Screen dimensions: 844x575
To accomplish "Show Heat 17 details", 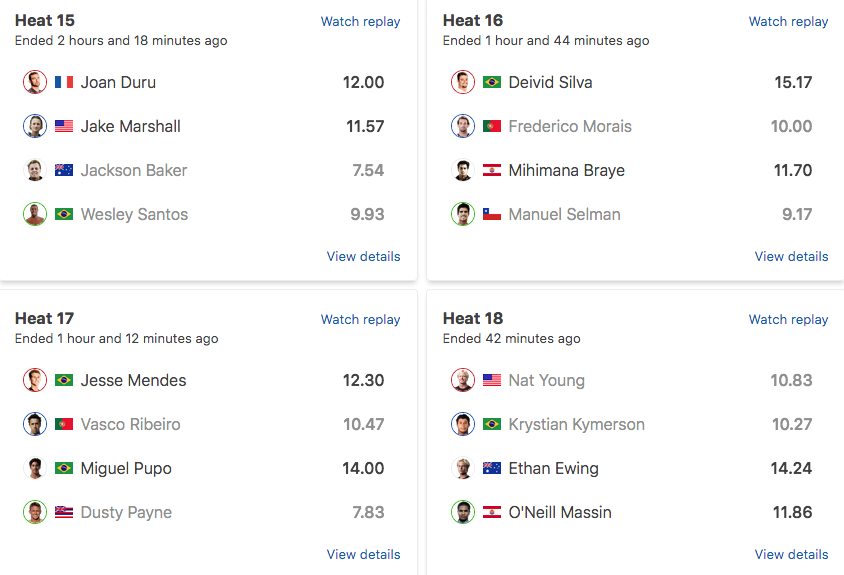I will tap(363, 555).
